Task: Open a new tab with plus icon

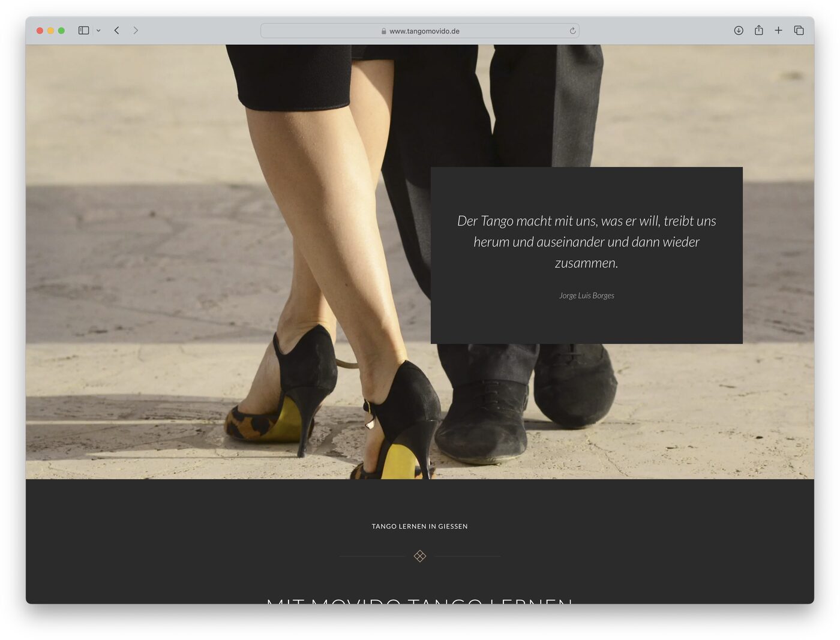Action: 778,31
